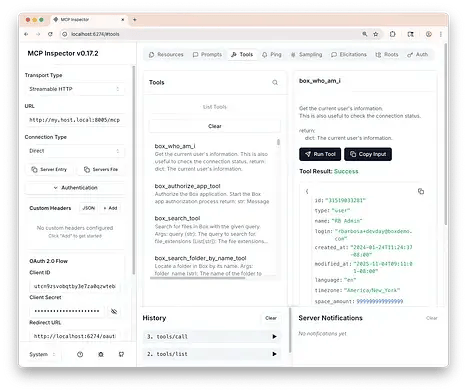Screen dimensions: 467x392
Task: Reload the page with the refresh icon
Action: click(x=50, y=34)
